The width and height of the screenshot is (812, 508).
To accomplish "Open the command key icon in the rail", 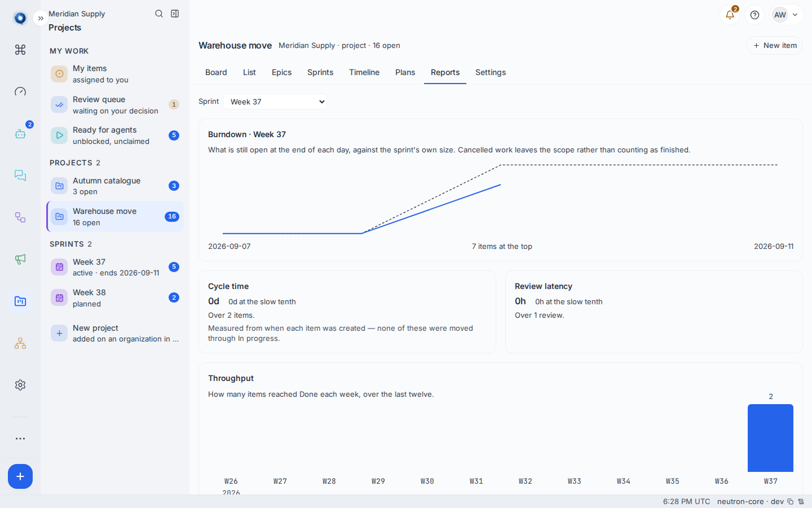I will (20, 50).
